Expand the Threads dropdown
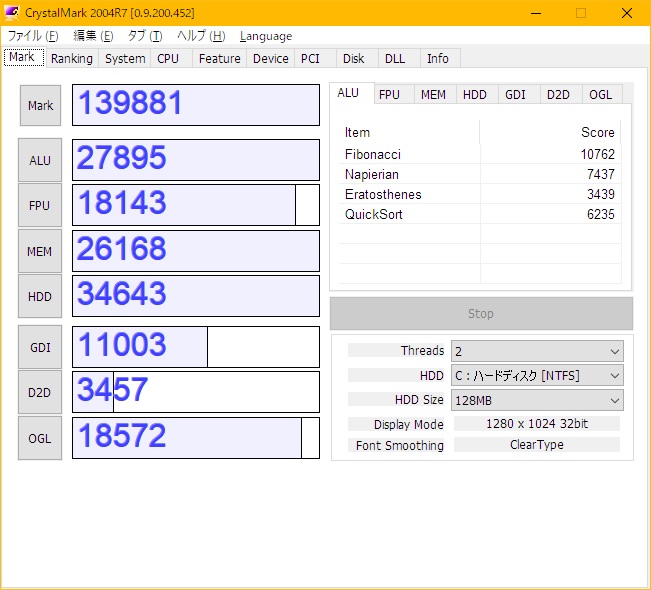Image resolution: width=651 pixels, height=590 pixels. [x=537, y=351]
